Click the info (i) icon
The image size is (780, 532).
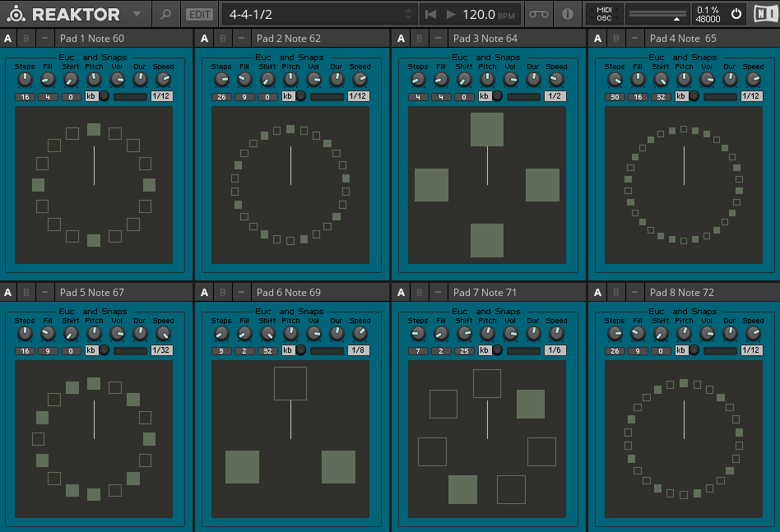coord(567,14)
